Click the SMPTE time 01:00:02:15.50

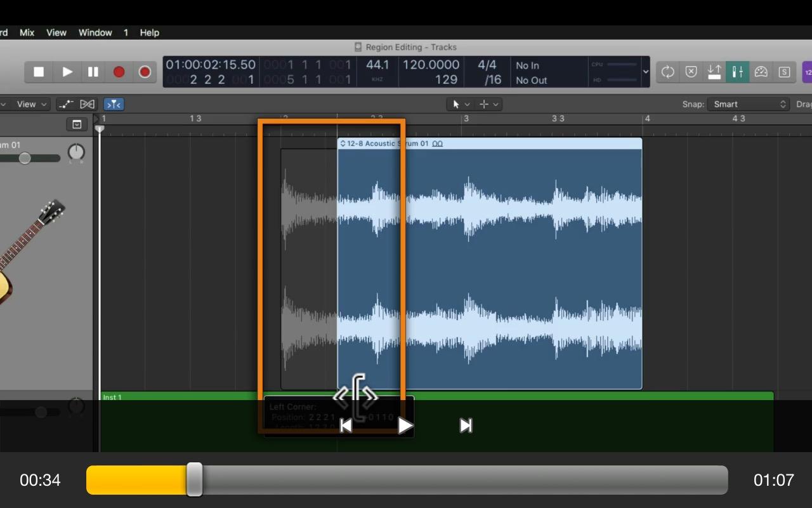pos(211,65)
